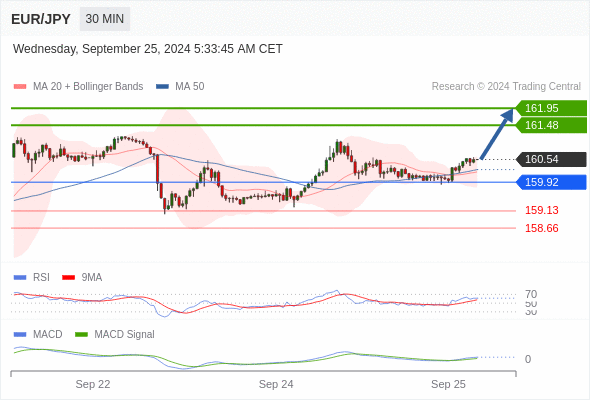Click the 159.92 pivot price tag

tap(551, 182)
